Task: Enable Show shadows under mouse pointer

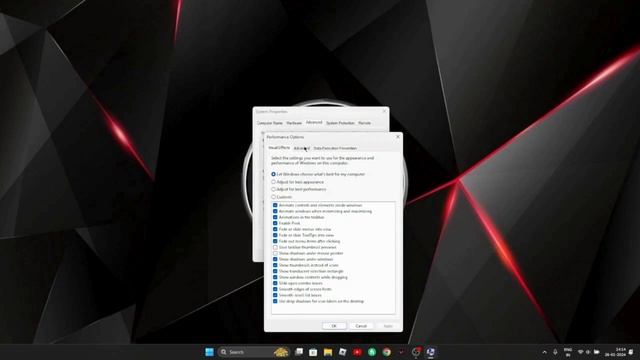Action: click(275, 253)
